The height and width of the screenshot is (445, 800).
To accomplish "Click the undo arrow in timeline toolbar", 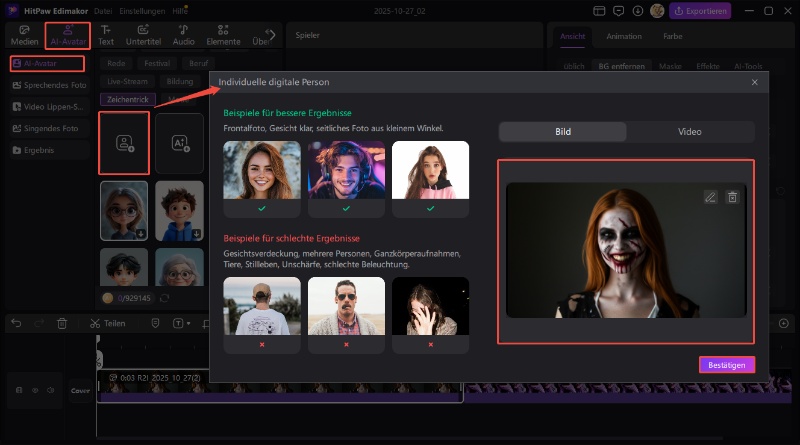I will [x=15, y=323].
